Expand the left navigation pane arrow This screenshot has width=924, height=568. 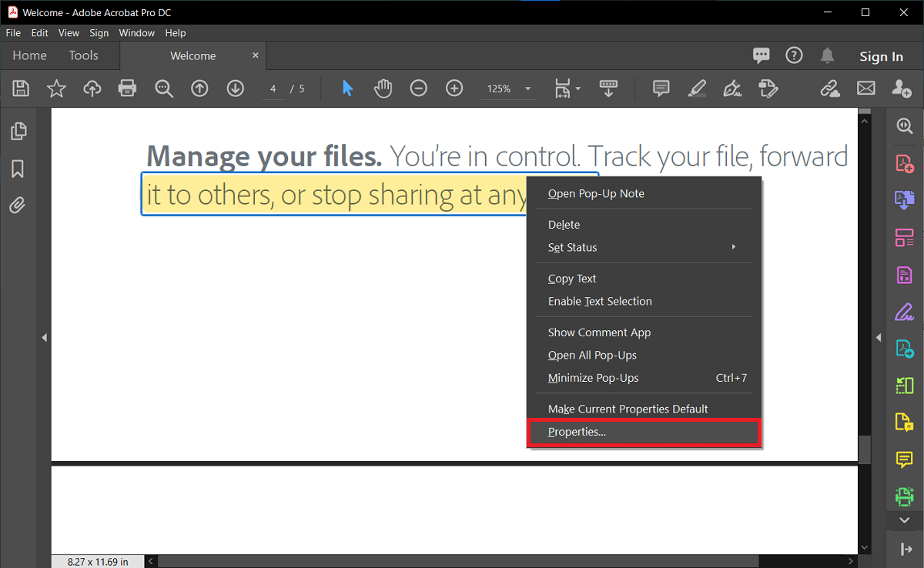click(44, 337)
